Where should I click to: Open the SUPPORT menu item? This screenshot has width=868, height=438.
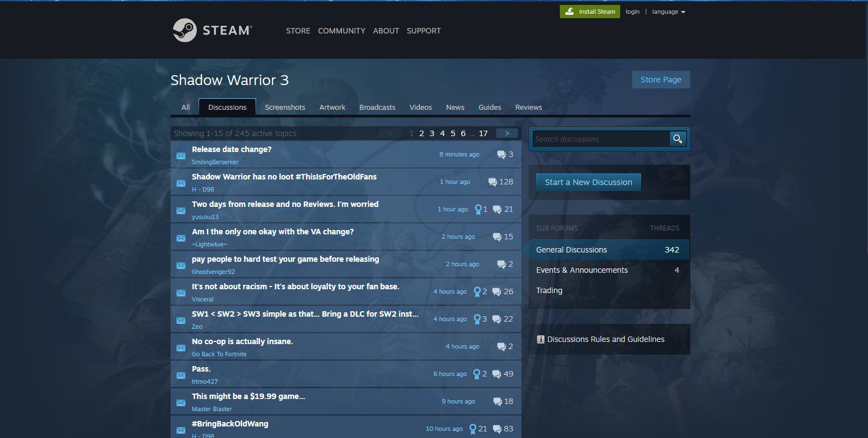tap(424, 31)
